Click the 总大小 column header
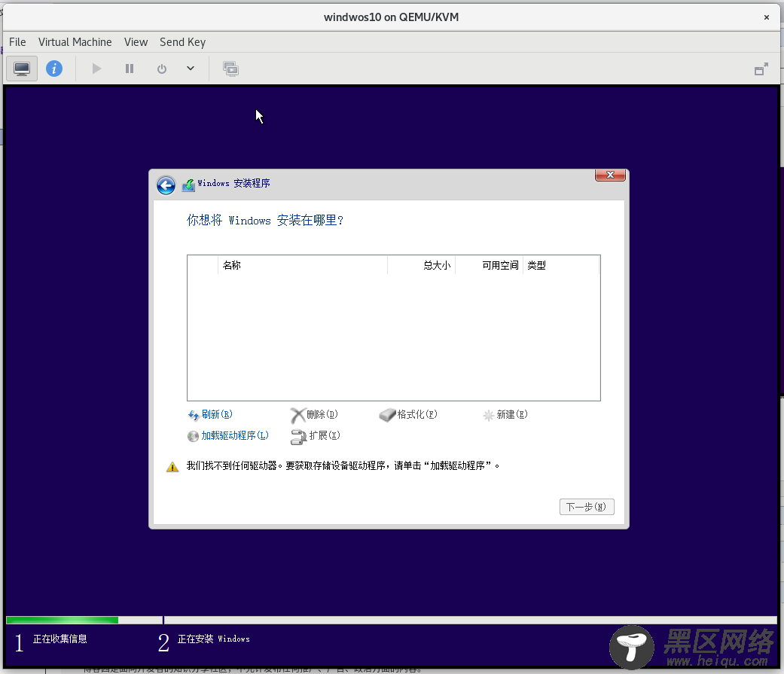Screen dimensions: 784x674 coord(421,265)
